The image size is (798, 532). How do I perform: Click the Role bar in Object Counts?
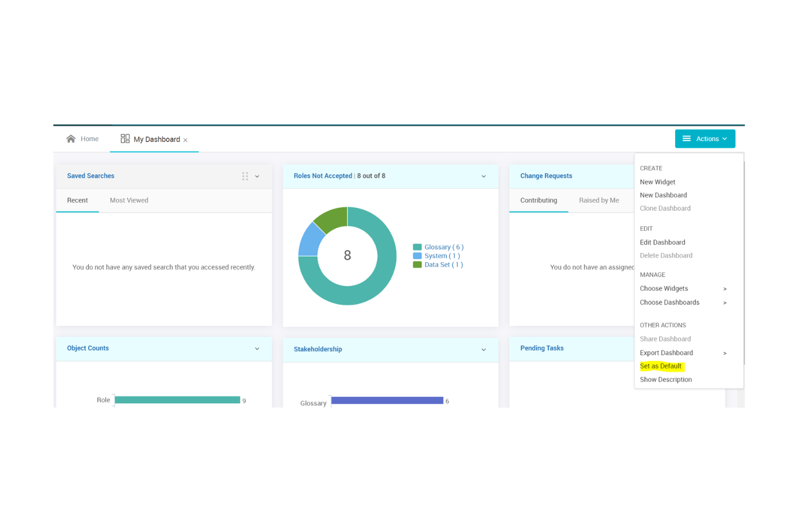(177, 400)
